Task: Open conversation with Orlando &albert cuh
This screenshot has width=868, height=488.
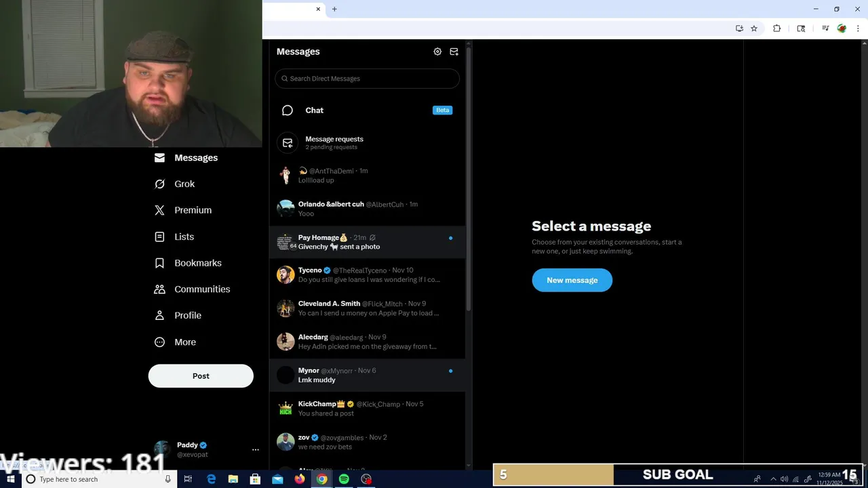Action: [x=367, y=209]
